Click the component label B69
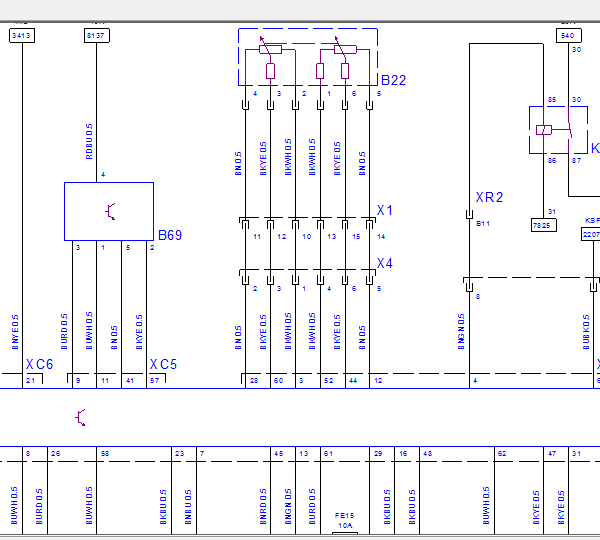 click(x=170, y=235)
